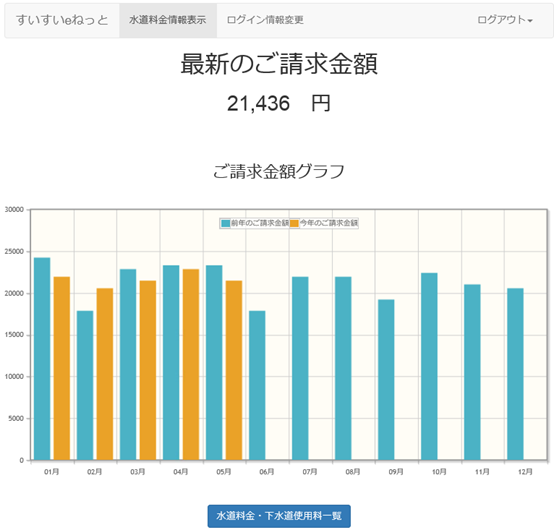The width and height of the screenshot is (554, 530).
Task: Select the 水道料金情報表示 tab
Action: point(168,20)
